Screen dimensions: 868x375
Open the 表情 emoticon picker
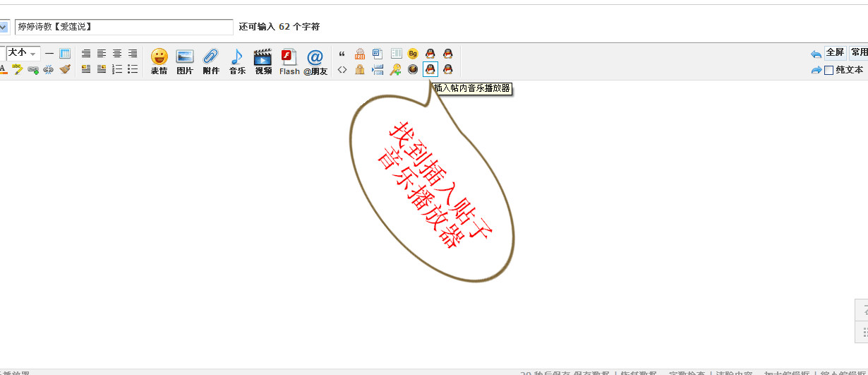pos(159,61)
